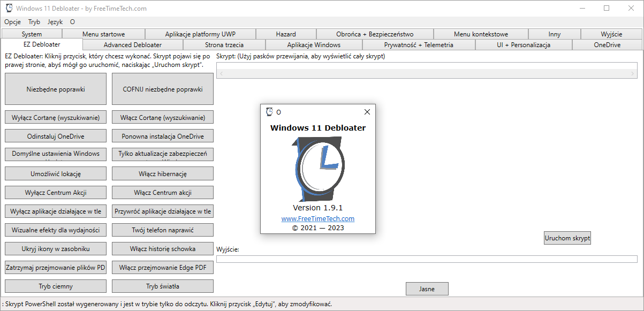Screen dimensions: 644x311
Task: Open the Obrońca + Bezpieczeństwo tab
Action: (x=375, y=34)
